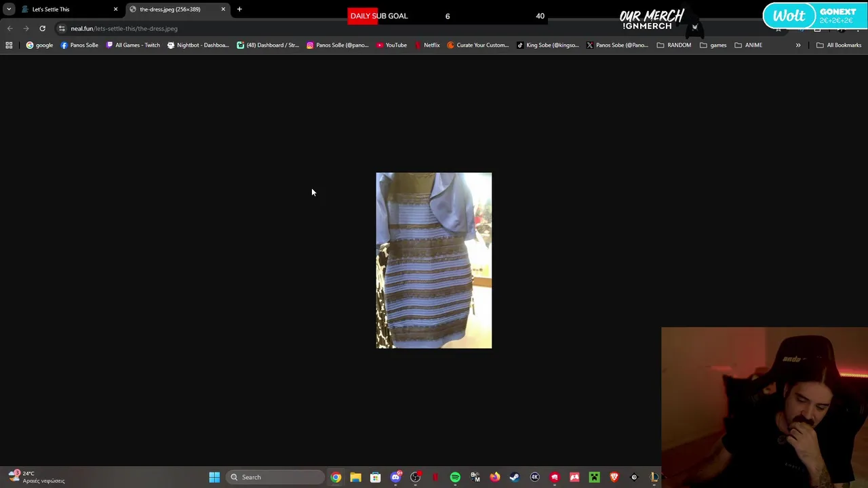The width and height of the screenshot is (868, 488).
Task: Open the Panos SoBe Instagram bookmark
Action: [x=337, y=45]
